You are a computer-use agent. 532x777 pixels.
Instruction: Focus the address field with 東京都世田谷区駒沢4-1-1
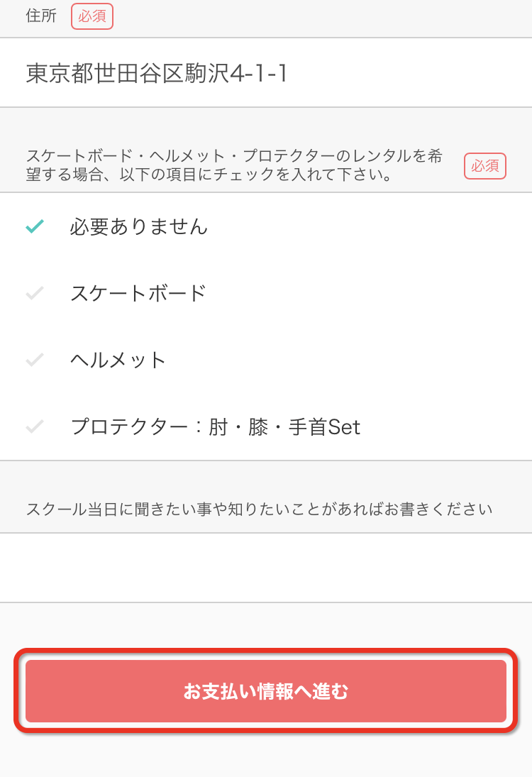266,73
